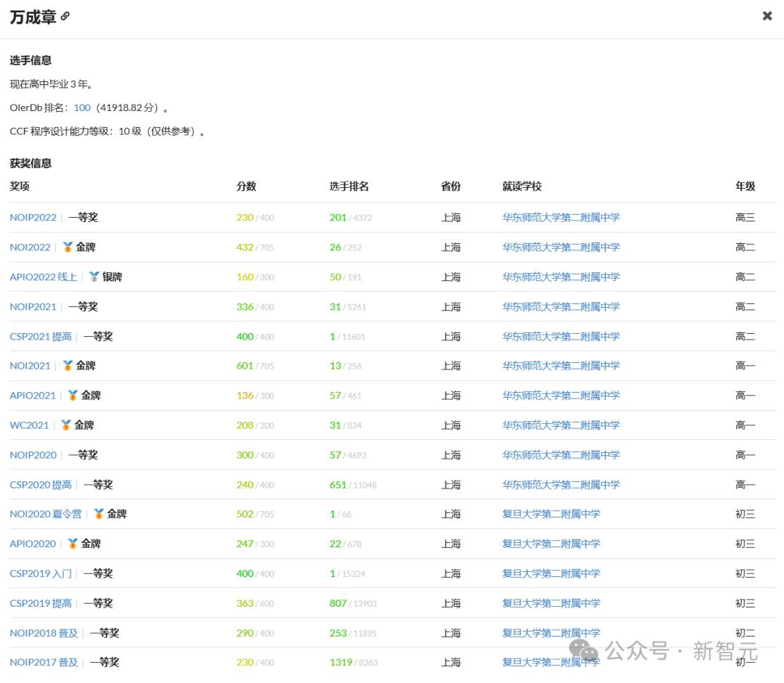The image size is (784, 683).
Task: Open the OIerDb ranking 100 link
Action: pos(82,107)
